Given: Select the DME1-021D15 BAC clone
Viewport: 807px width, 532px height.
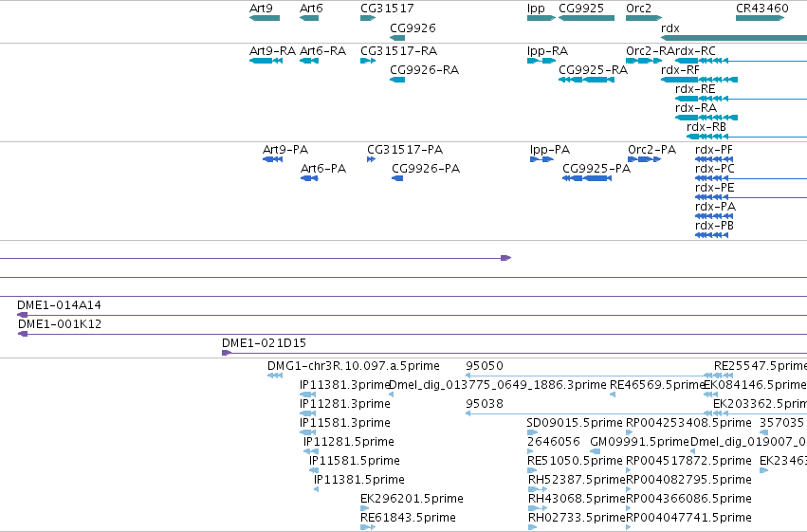Looking at the screenshot, I should pos(514,353).
